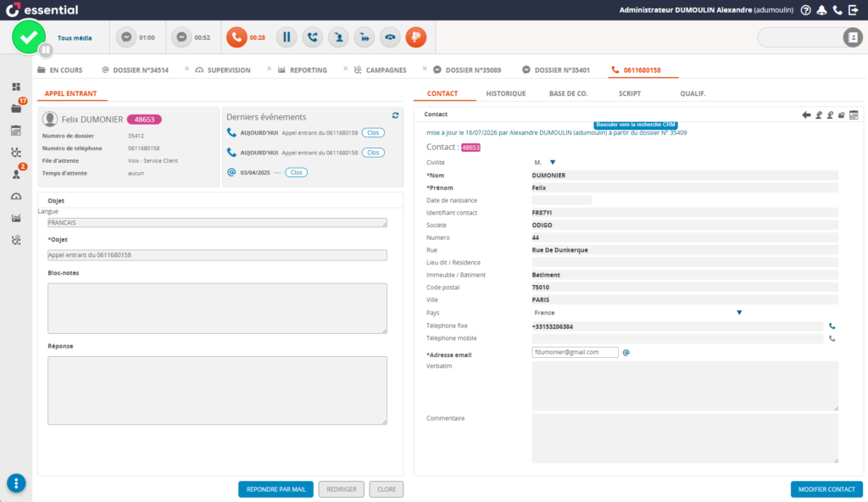Call the Téléphone fixe number via its phone icon
The width and height of the screenshot is (868, 502).
coord(832,326)
